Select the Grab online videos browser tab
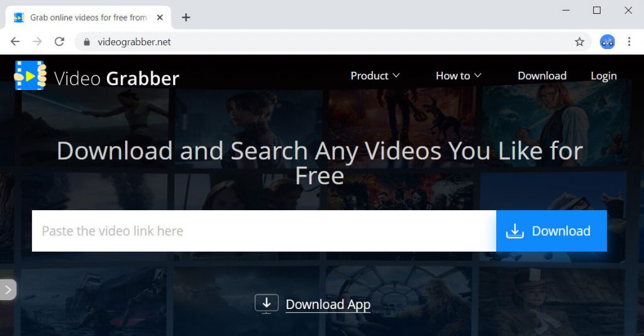This screenshot has width=644, height=336. coord(88,18)
